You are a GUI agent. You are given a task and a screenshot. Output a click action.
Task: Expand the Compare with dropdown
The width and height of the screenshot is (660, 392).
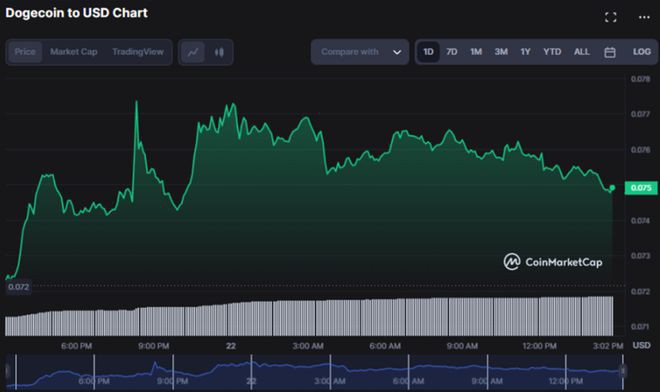pos(360,52)
